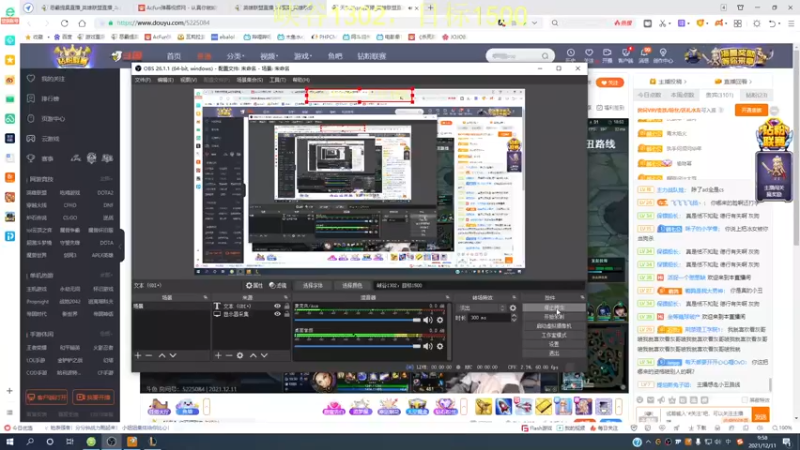This screenshot has width=800, height=450.
Task: Open 创作中心 icon in Douyu header
Action: click(663, 55)
